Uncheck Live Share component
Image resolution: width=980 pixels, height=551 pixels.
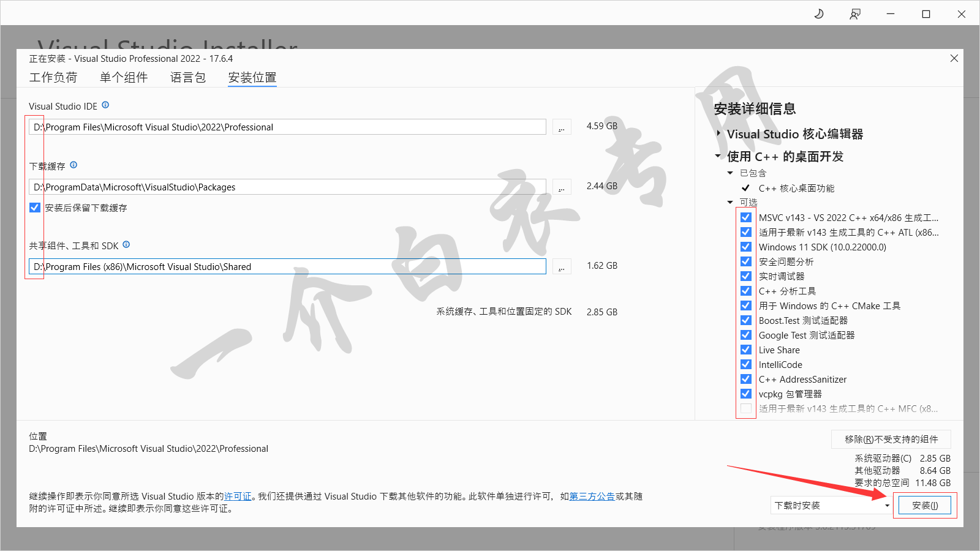pos(745,350)
